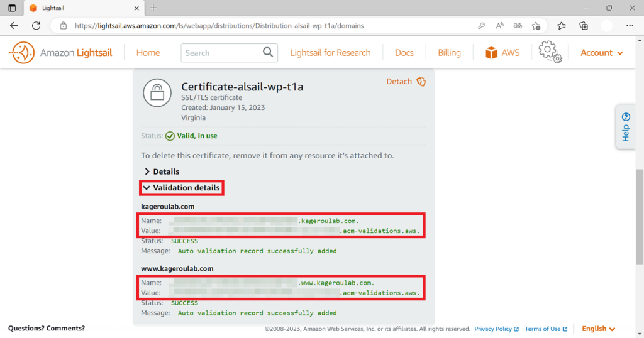Open Lightsail for Research
This screenshot has width=644, height=338.
[x=330, y=53]
